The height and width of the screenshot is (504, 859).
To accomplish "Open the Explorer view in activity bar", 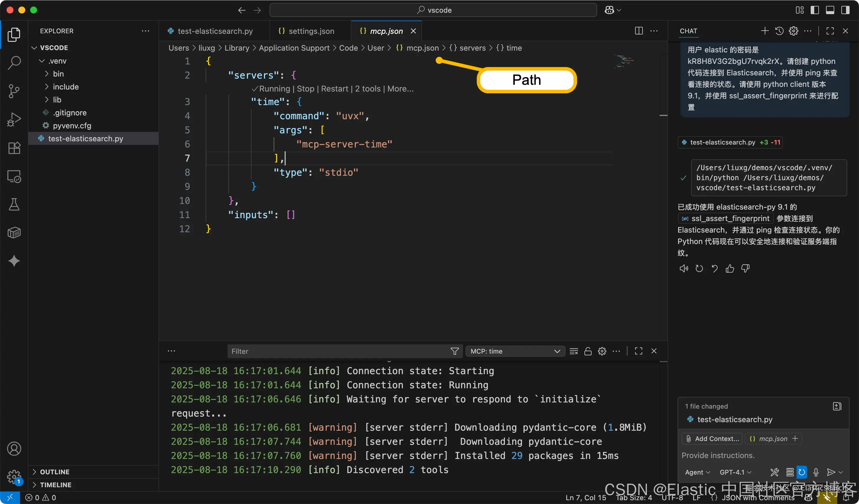I will (x=14, y=34).
